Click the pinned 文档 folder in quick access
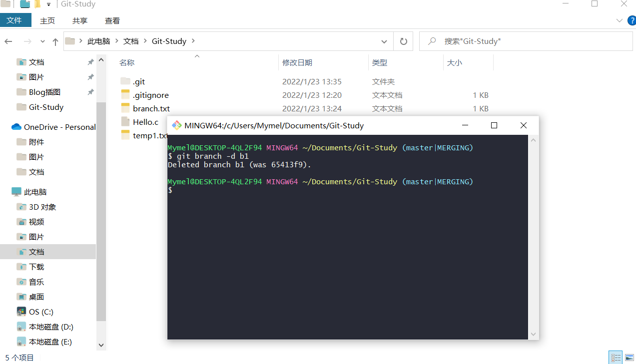 (x=36, y=62)
